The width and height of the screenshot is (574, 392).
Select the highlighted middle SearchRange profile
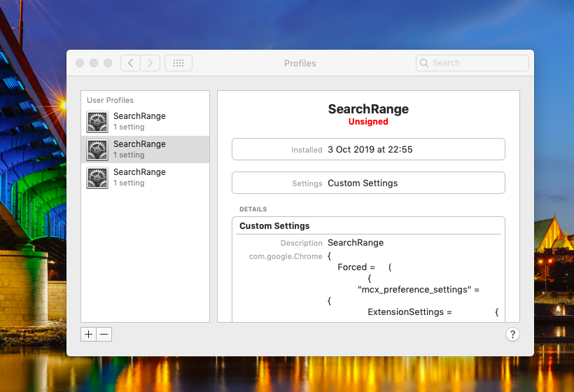[x=145, y=149]
